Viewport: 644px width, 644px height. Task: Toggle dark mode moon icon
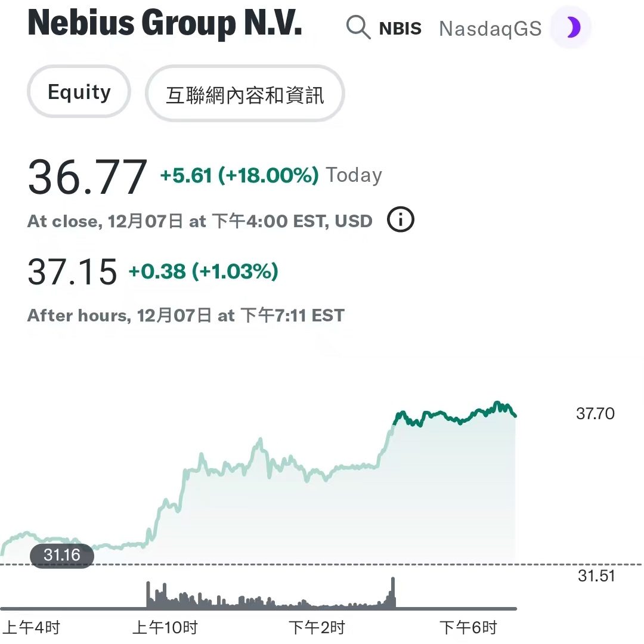(x=571, y=27)
